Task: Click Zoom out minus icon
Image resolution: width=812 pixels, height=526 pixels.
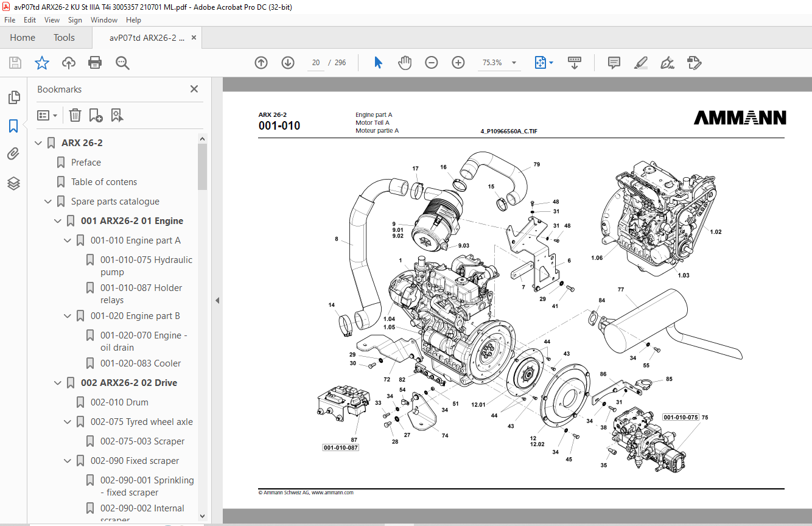Action: coord(432,63)
